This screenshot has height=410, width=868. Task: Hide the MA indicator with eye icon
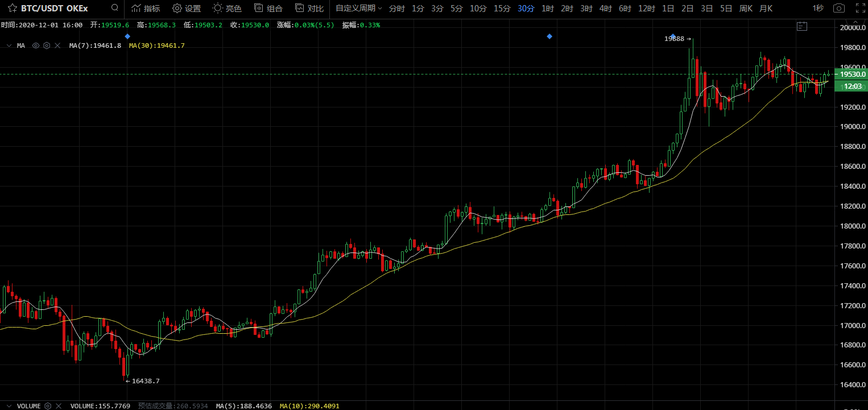pos(36,45)
